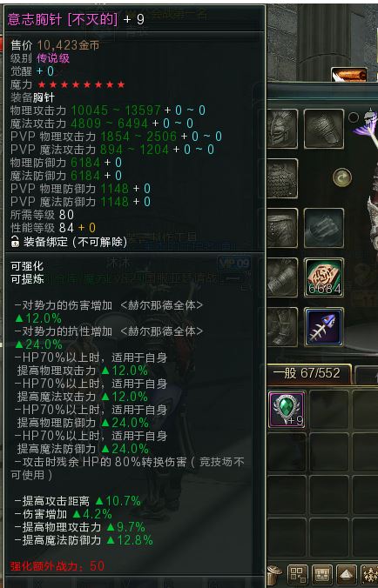
Task: Click the pyramid-shaped toolbar icon
Action: tap(346, 574)
